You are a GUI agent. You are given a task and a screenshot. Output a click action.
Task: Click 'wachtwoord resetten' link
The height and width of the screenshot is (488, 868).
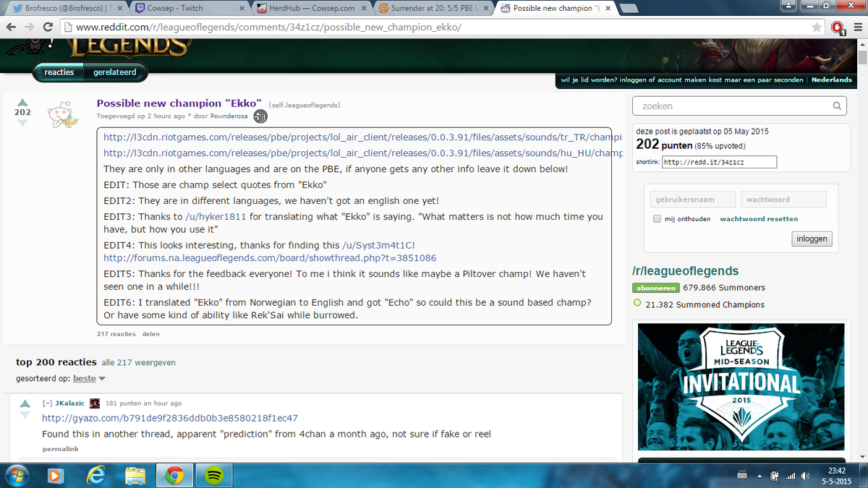click(x=759, y=219)
